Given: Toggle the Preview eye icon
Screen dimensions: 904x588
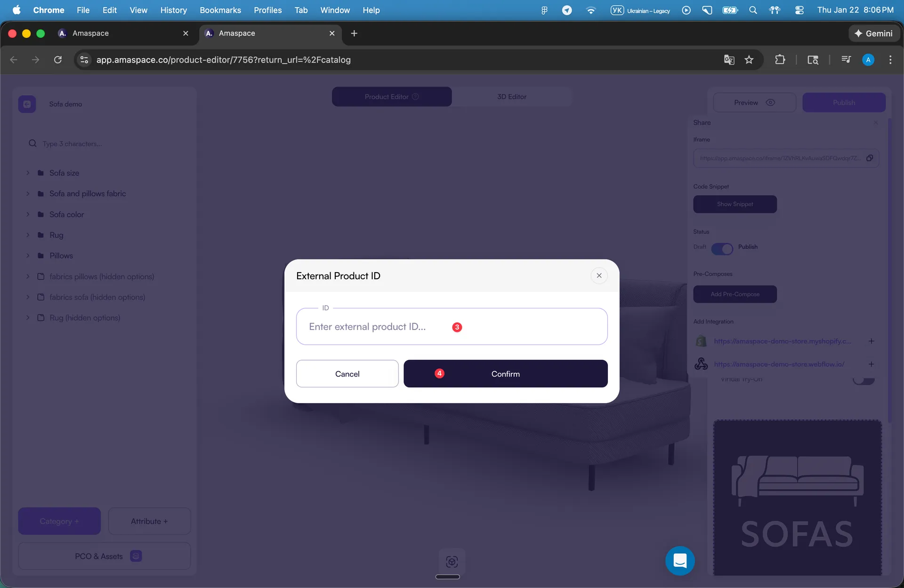Looking at the screenshot, I should [x=771, y=102].
